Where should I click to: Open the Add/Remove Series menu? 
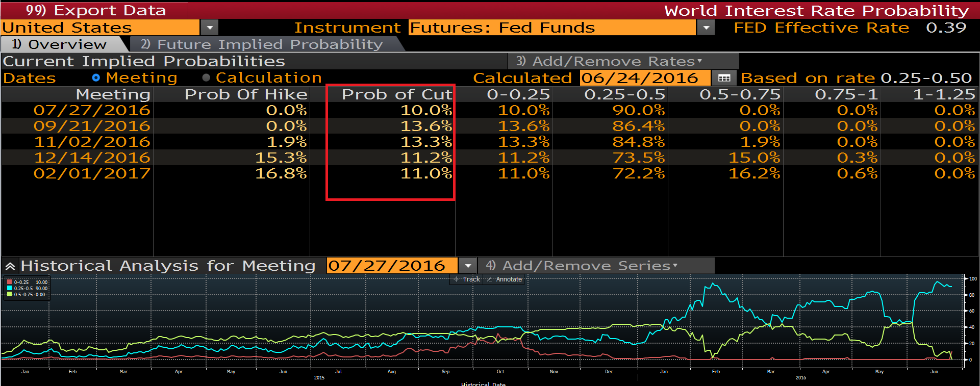(x=582, y=266)
